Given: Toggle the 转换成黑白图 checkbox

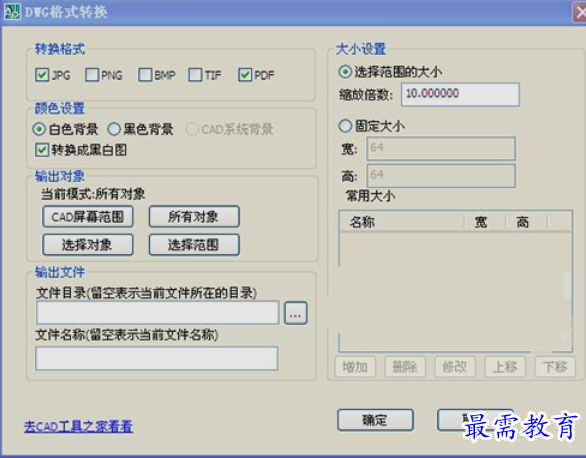Looking at the screenshot, I should coord(41,150).
